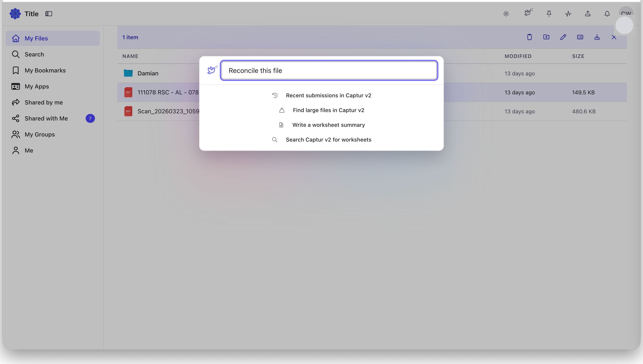Image resolution: width=643 pixels, height=364 pixels.
Task: Clear selection with the X icon
Action: point(613,37)
